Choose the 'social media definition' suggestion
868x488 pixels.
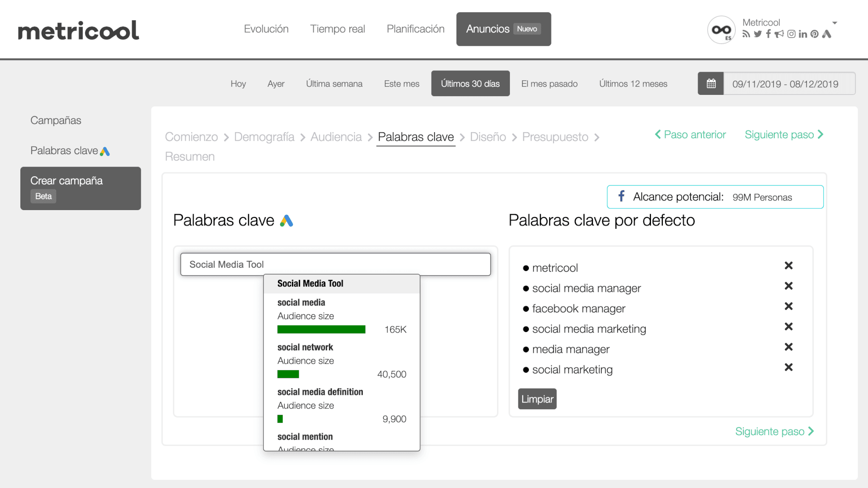pos(342,405)
